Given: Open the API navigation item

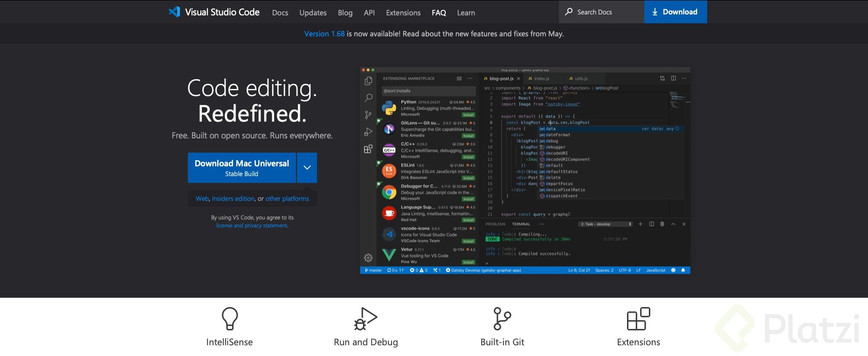Looking at the screenshot, I should (369, 13).
